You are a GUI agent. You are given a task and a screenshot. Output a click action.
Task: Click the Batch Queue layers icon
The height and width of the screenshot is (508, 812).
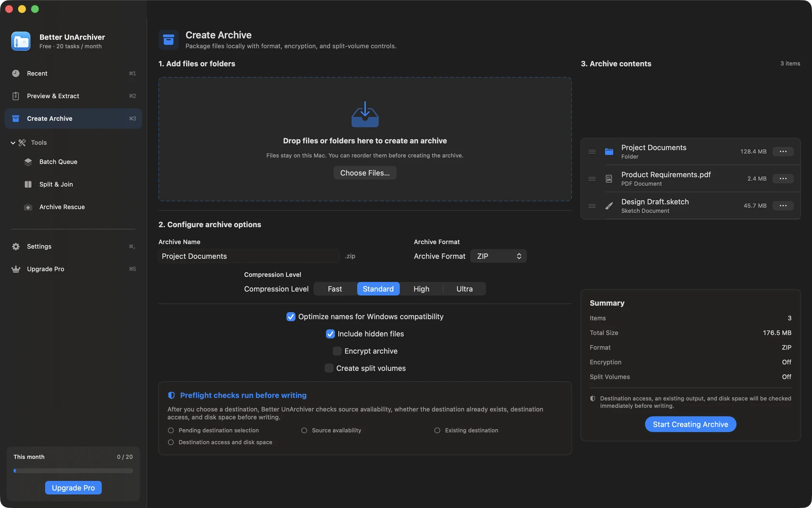28,162
